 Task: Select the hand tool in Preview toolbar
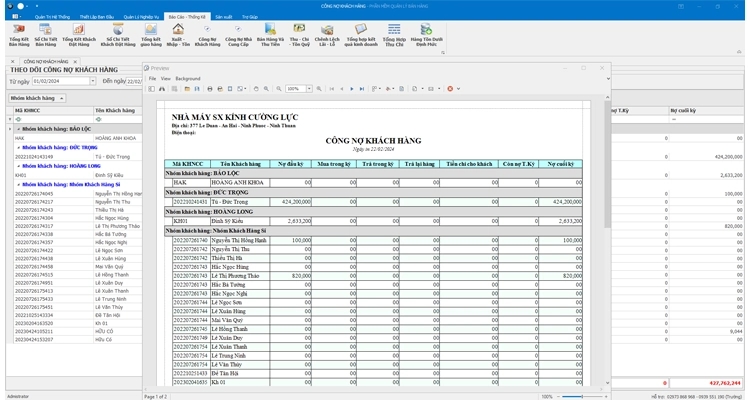tap(256, 89)
